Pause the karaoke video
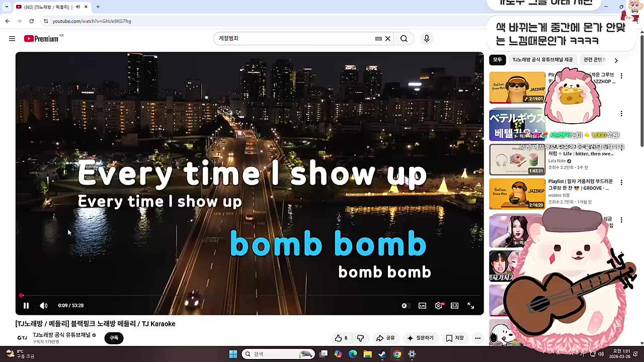The width and height of the screenshot is (644, 362). [x=26, y=306]
